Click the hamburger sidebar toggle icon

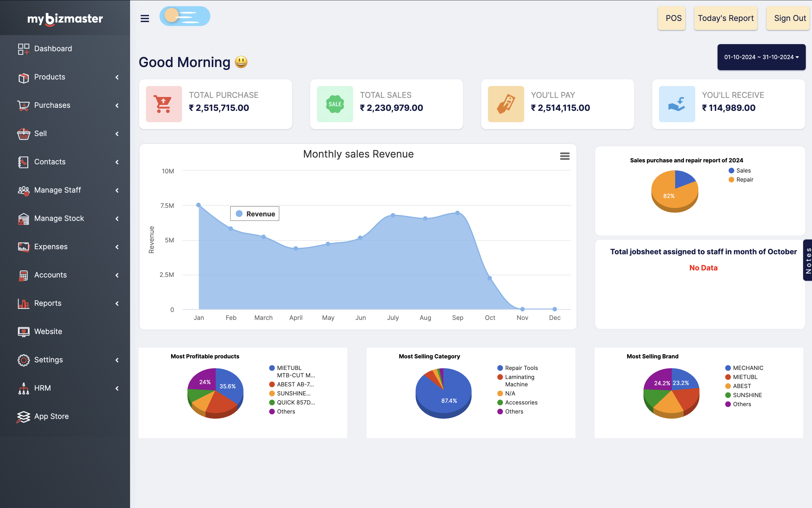145,18
